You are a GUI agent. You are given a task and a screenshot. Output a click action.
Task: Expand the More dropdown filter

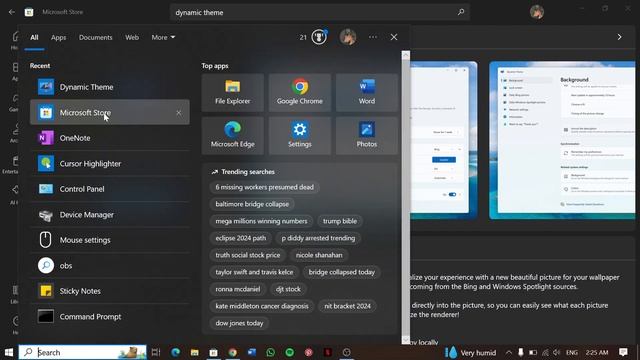tap(163, 37)
